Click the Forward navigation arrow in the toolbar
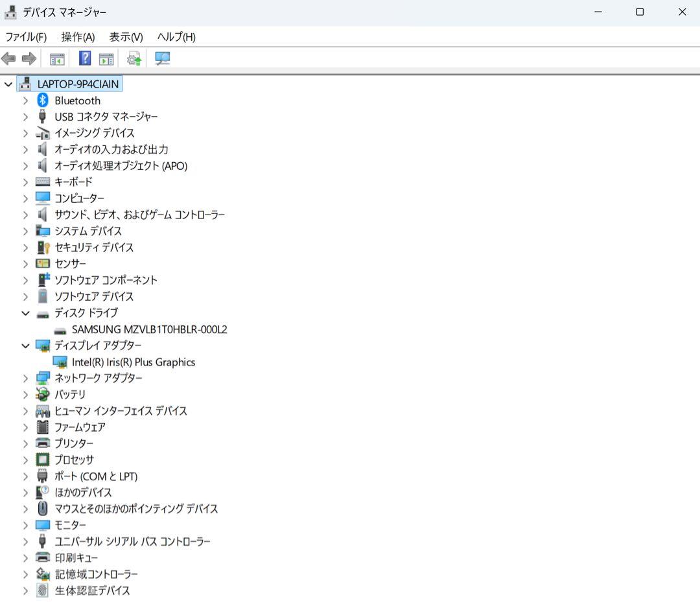This screenshot has height=610, width=700. 29,58
